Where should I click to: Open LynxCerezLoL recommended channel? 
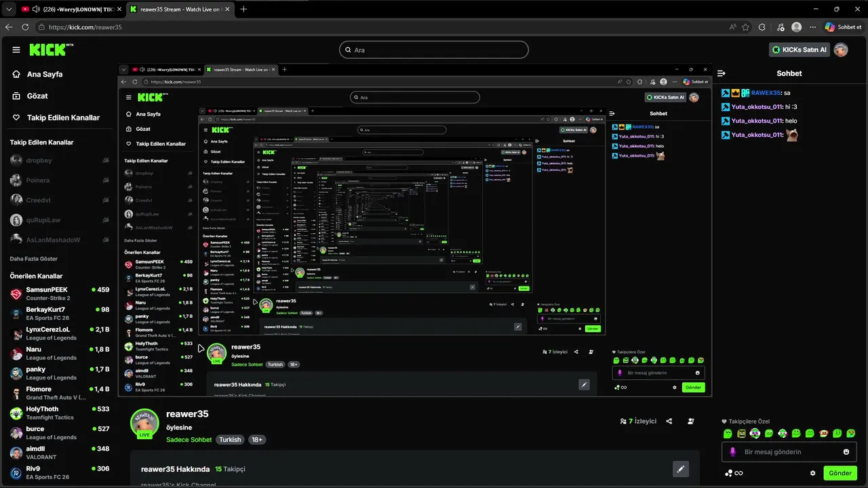coord(60,333)
